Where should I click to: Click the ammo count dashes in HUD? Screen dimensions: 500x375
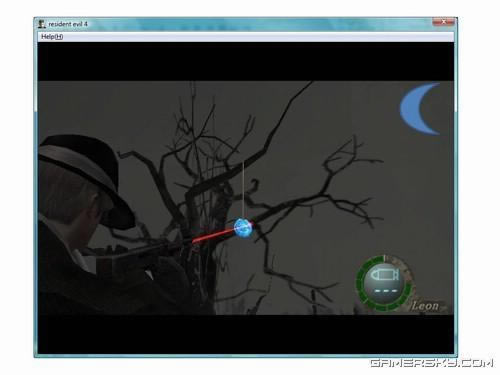click(x=386, y=291)
